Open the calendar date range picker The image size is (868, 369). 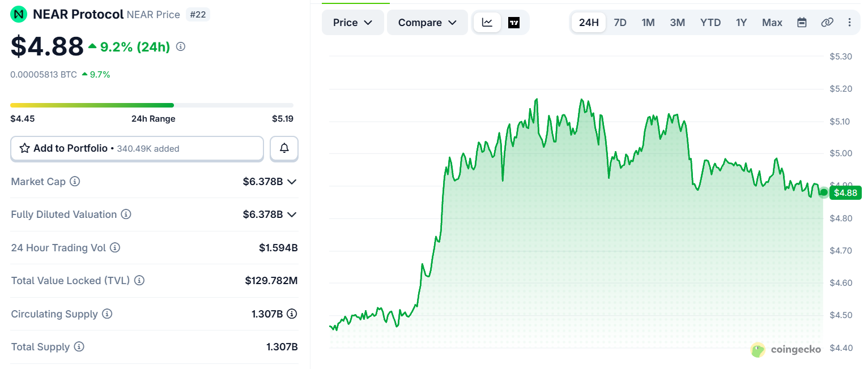802,23
